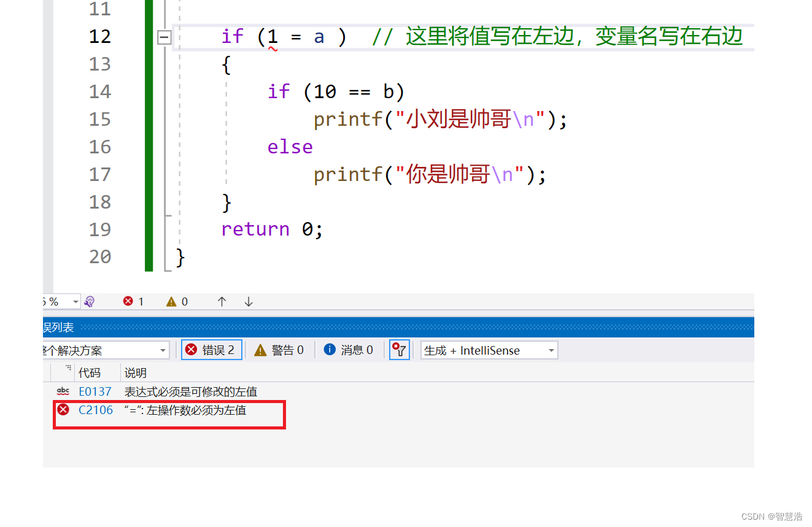Screen dimensions: 812x527
Task: Click line number 20 in the gutter
Action: click(100, 256)
